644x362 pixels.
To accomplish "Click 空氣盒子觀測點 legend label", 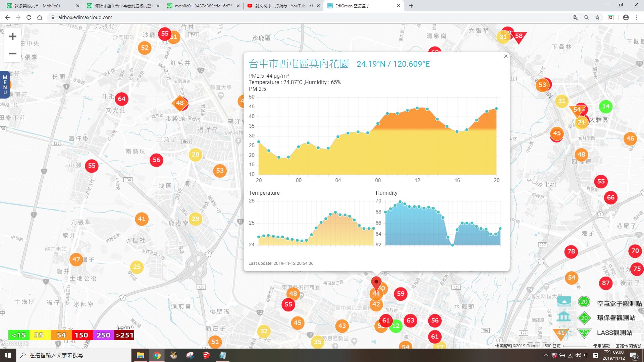I will click(619, 304).
